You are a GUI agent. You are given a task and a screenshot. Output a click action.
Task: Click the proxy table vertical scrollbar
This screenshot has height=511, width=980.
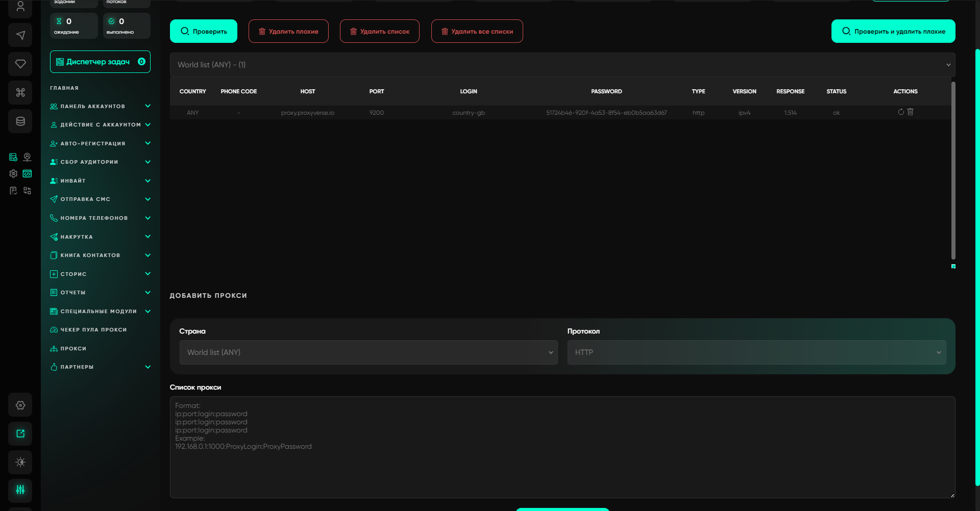click(953, 171)
